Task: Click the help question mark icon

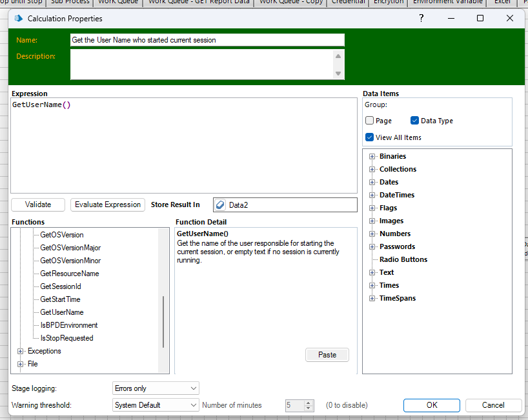Action: coord(421,18)
